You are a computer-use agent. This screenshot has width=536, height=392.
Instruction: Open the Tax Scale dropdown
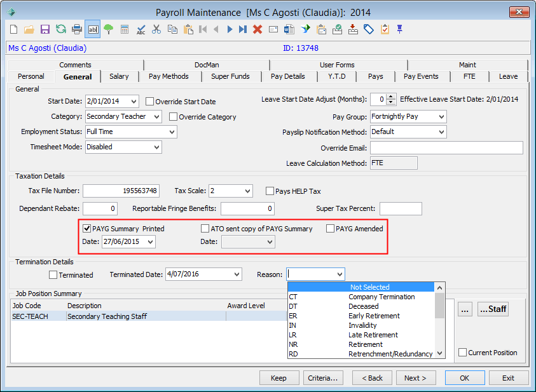click(x=248, y=191)
